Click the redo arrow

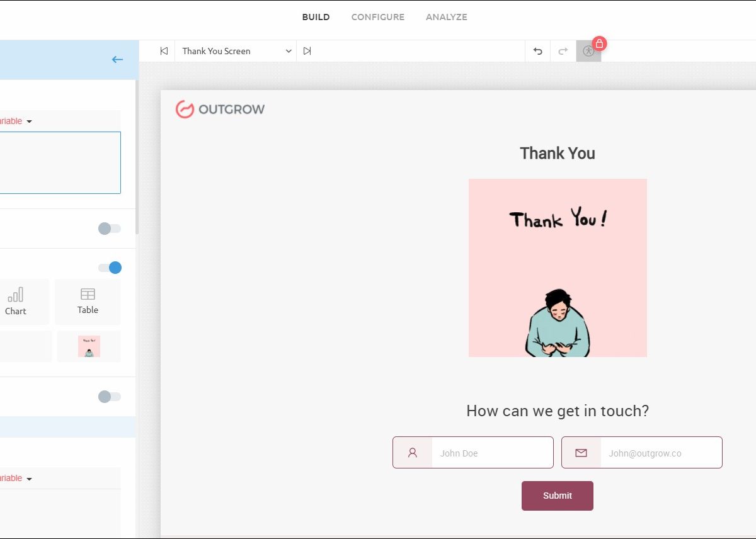click(x=563, y=51)
